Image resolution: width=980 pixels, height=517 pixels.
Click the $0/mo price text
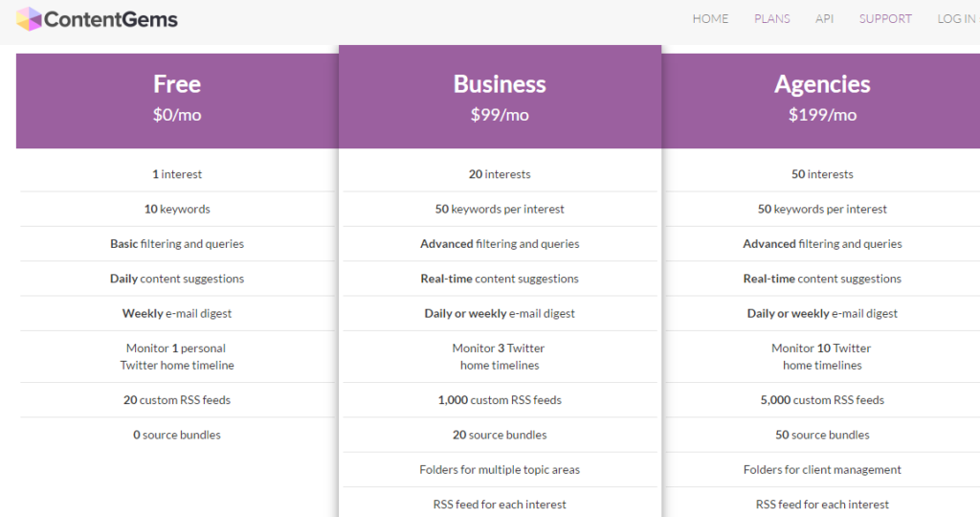click(x=177, y=115)
